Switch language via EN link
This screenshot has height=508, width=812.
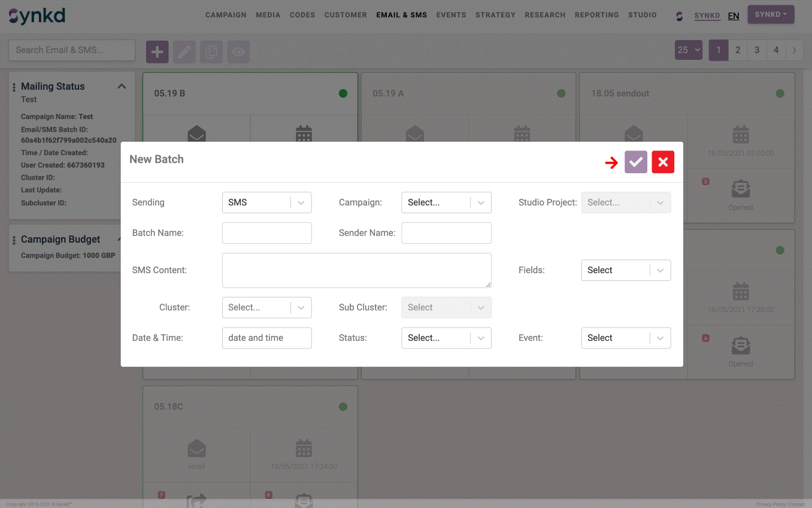[734, 16]
